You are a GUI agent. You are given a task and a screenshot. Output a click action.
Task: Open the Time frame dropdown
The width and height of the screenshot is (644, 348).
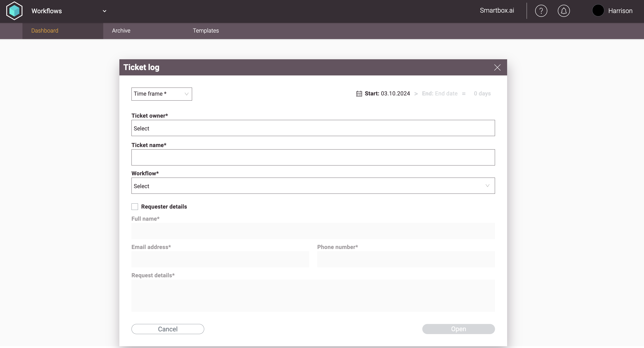162,94
